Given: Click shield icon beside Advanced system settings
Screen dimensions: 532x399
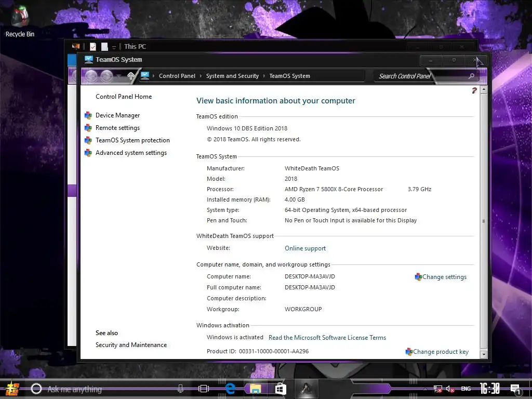Looking at the screenshot, I should click(88, 153).
